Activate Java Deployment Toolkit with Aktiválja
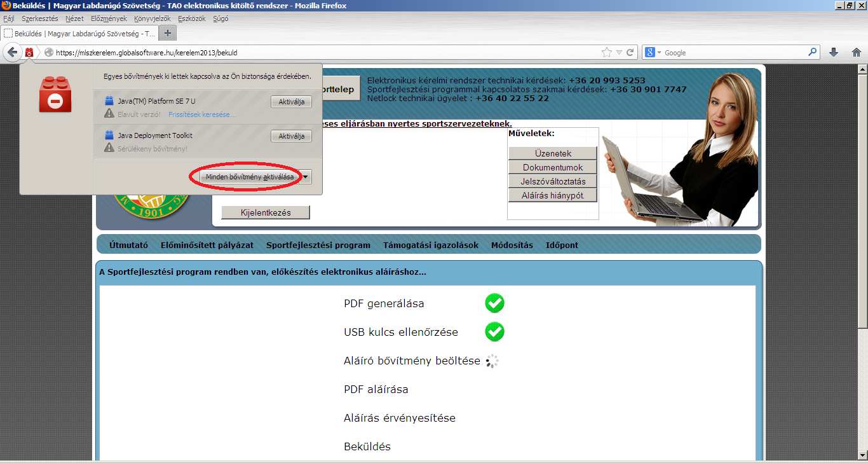The width and height of the screenshot is (868, 463). pos(291,136)
